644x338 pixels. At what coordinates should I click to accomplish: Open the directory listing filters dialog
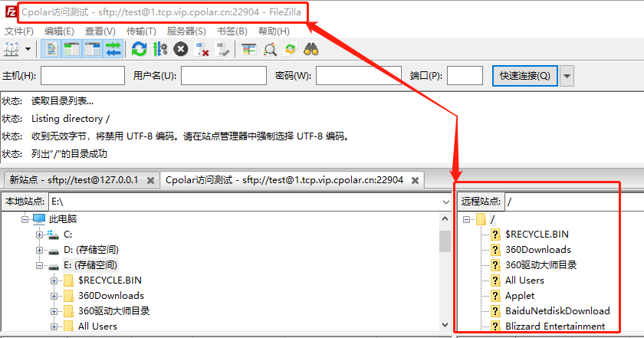[x=248, y=50]
